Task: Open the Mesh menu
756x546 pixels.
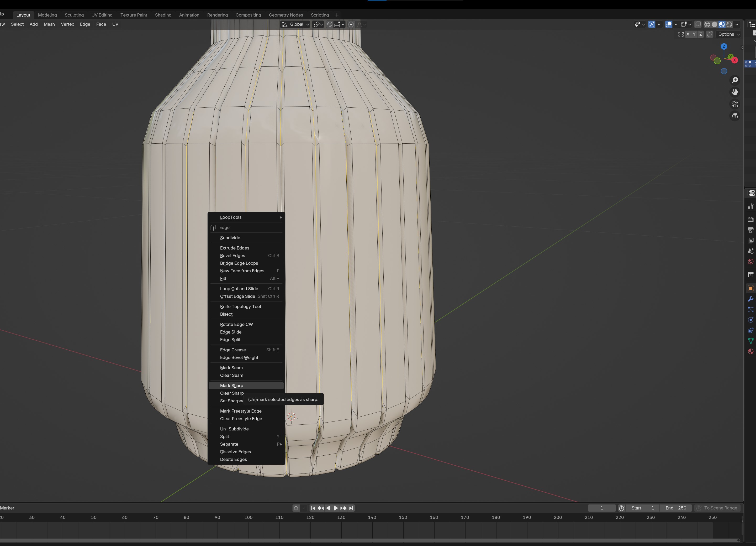Action: tap(49, 24)
